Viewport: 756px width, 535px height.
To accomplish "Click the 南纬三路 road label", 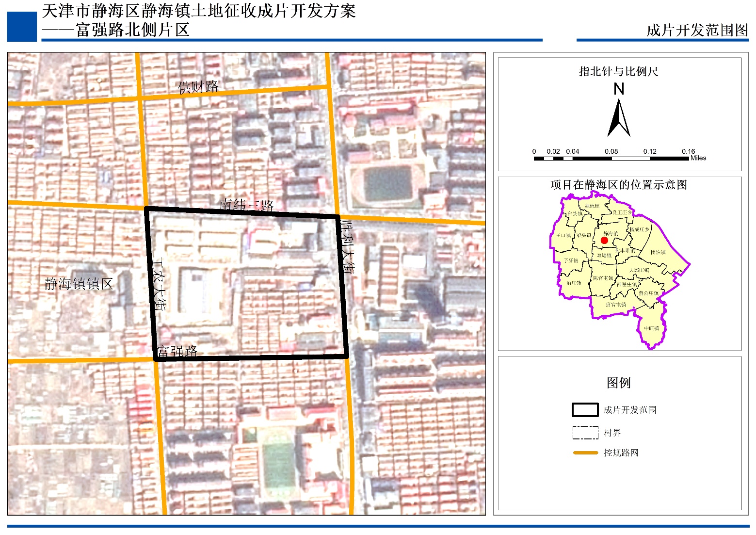I will point(246,205).
